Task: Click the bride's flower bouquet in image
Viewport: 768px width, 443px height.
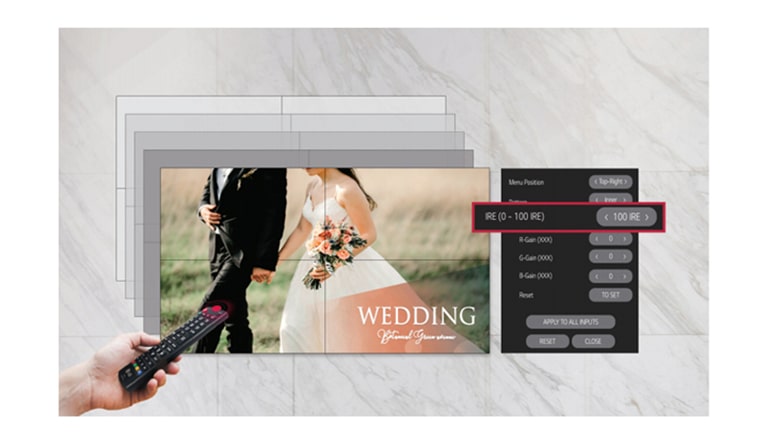Action: [336, 246]
